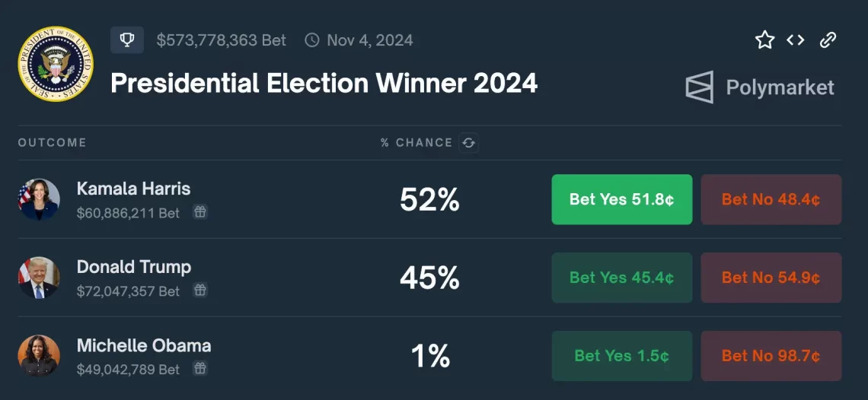
Task: Open the embed code icon
Action: [x=796, y=40]
